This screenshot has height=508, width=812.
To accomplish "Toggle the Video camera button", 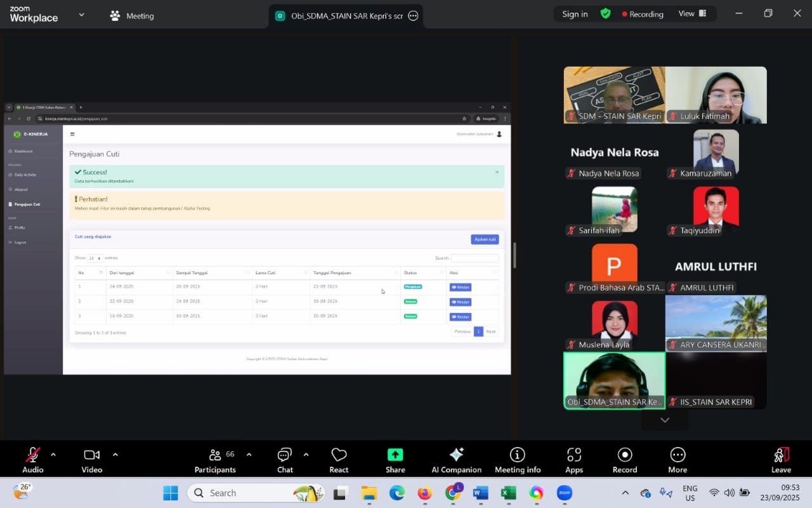I will pyautogui.click(x=91, y=460).
